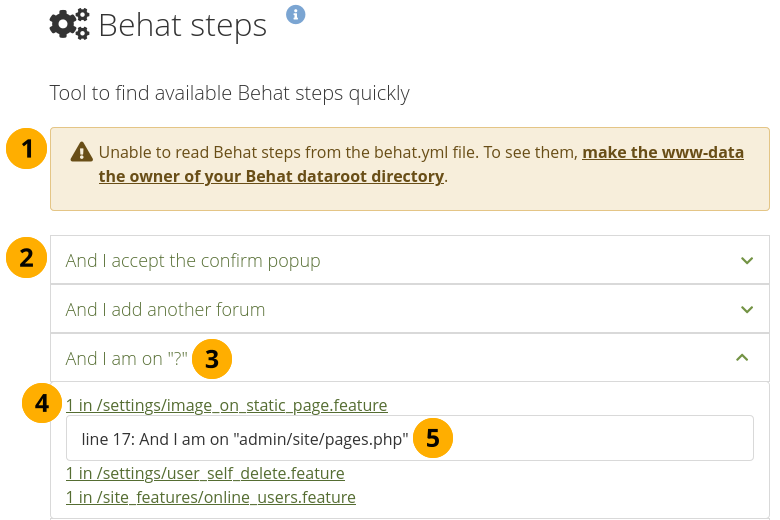Open the blue info icon near the title
The image size is (780, 520).
(295, 14)
